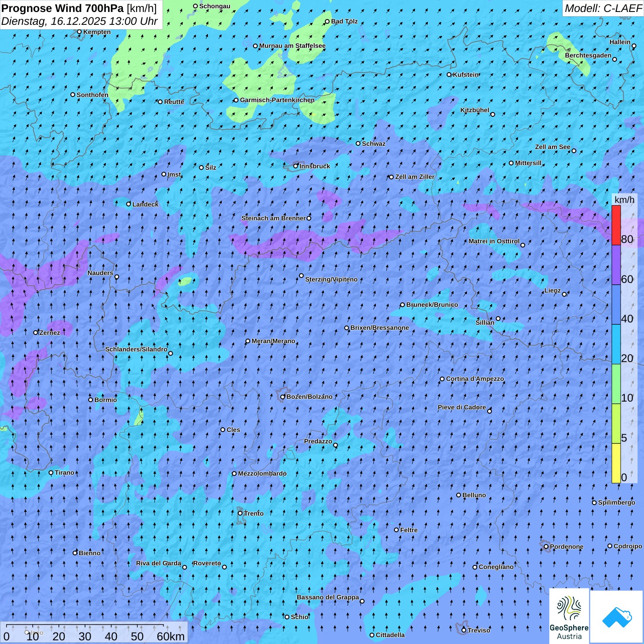This screenshot has height=644, width=644.
Task: Click the 'Codroipo' label
Action: (x=628, y=546)
